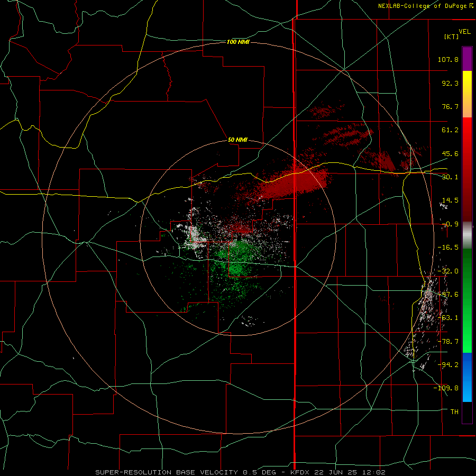Click the TH legend label
This screenshot has width=476, height=476.
pos(454,412)
